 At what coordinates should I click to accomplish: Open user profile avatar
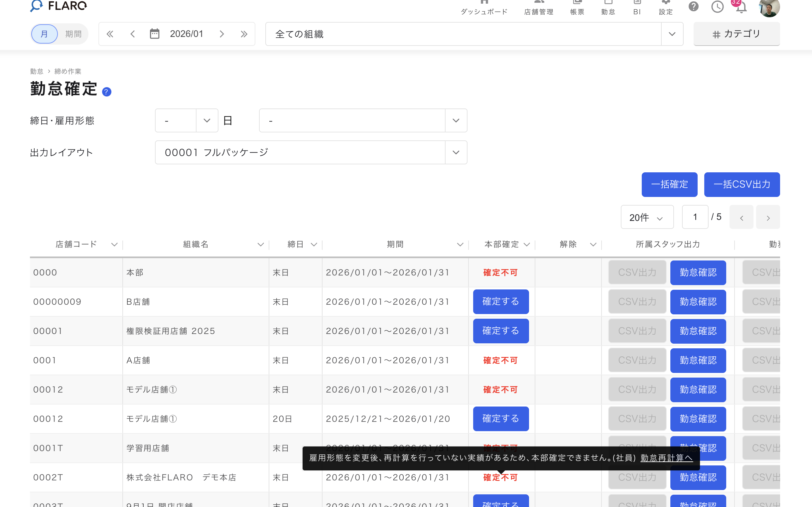click(769, 7)
